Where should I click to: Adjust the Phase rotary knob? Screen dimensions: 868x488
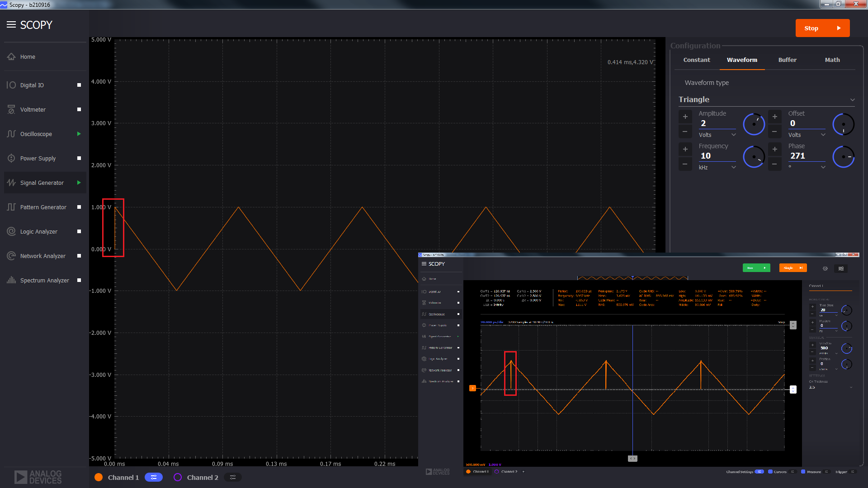click(x=844, y=156)
